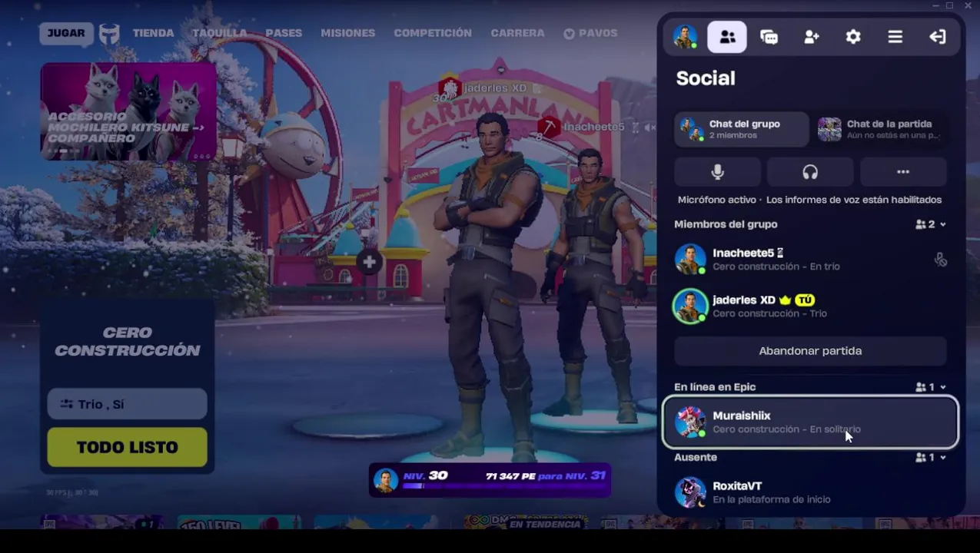
Task: Open the PASES tab
Action: click(x=284, y=33)
